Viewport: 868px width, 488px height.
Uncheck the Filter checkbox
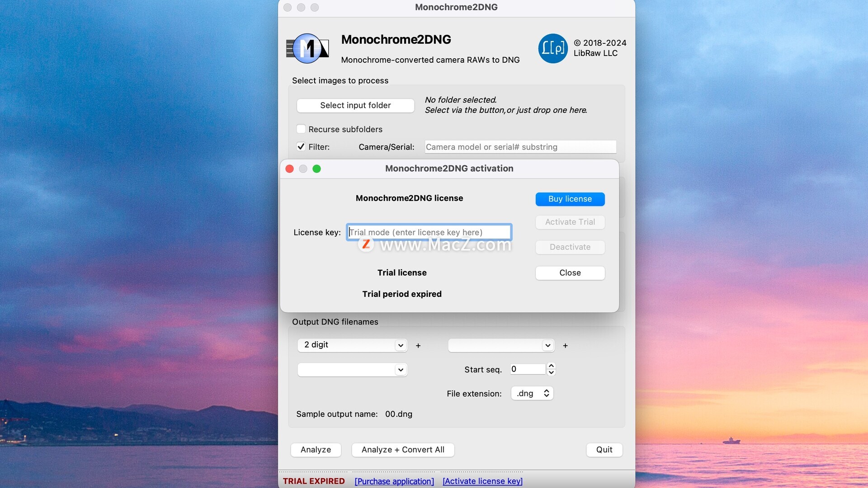pos(301,147)
